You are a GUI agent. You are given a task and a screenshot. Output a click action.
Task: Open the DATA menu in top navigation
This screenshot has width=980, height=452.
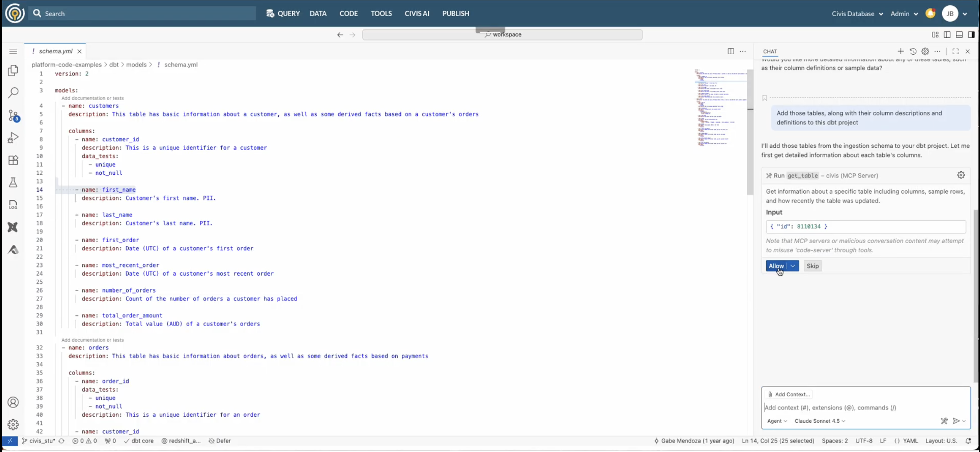tap(318, 13)
